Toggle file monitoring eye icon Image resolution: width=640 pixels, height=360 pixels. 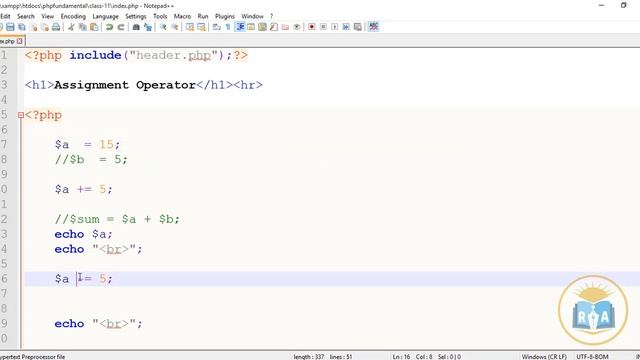[x=297, y=27]
